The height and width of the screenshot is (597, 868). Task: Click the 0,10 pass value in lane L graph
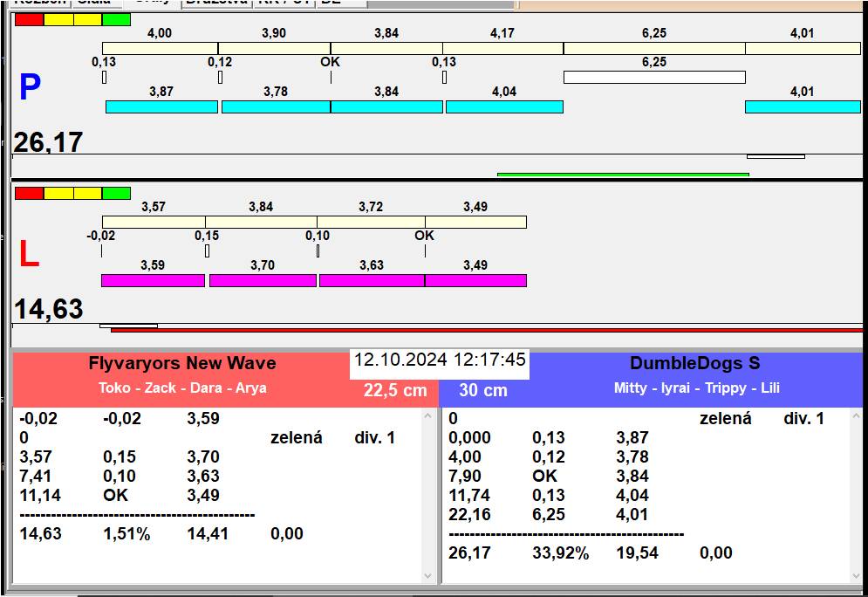[318, 236]
